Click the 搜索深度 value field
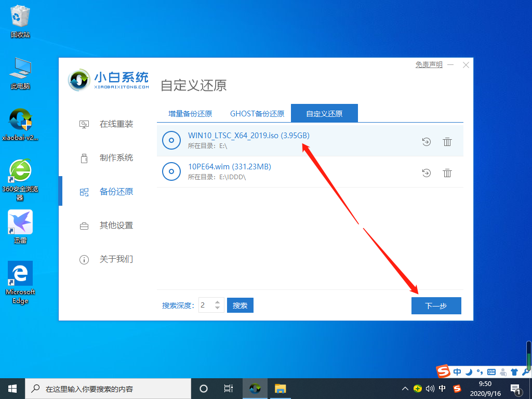This screenshot has height=399, width=532. (206, 305)
